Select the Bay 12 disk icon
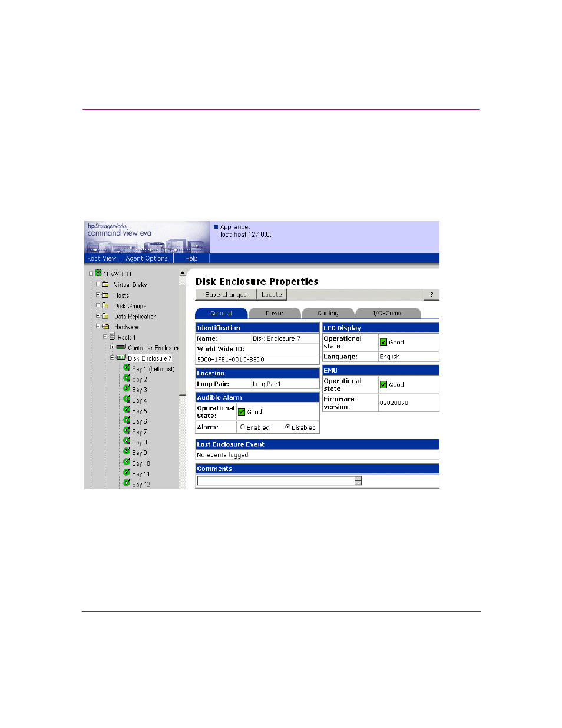The height and width of the screenshot is (728, 562). coord(127,483)
